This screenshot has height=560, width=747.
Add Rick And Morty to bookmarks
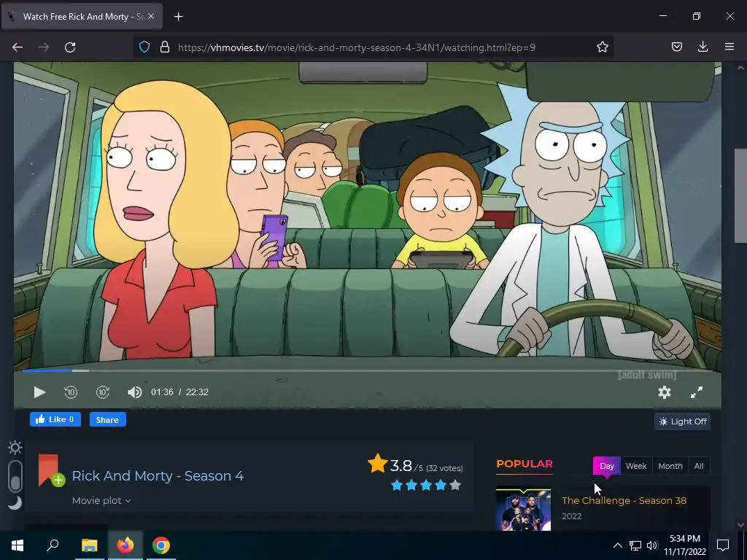coord(51,470)
